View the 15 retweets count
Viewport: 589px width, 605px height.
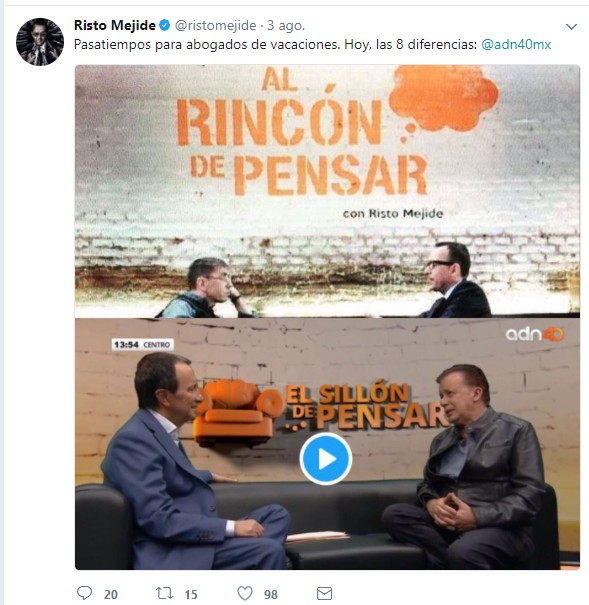191,594
